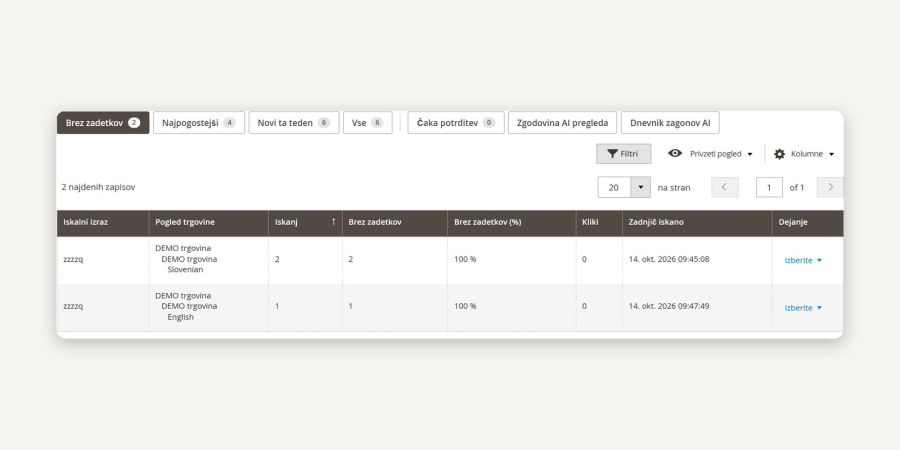
Task: Click the ascending sort arrow in Iskanj
Action: click(x=333, y=222)
